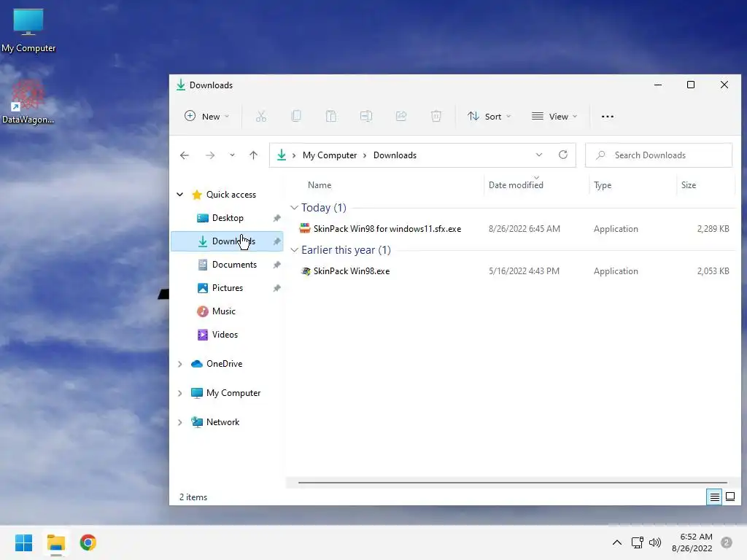
Task: Expand the Network tree node
Action: 180,422
